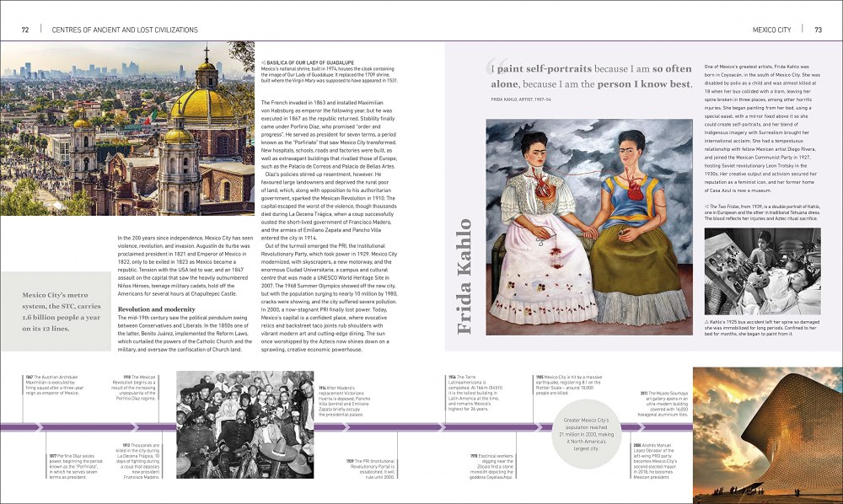Select the 2000 López Obrador timeline entry

click(655, 462)
